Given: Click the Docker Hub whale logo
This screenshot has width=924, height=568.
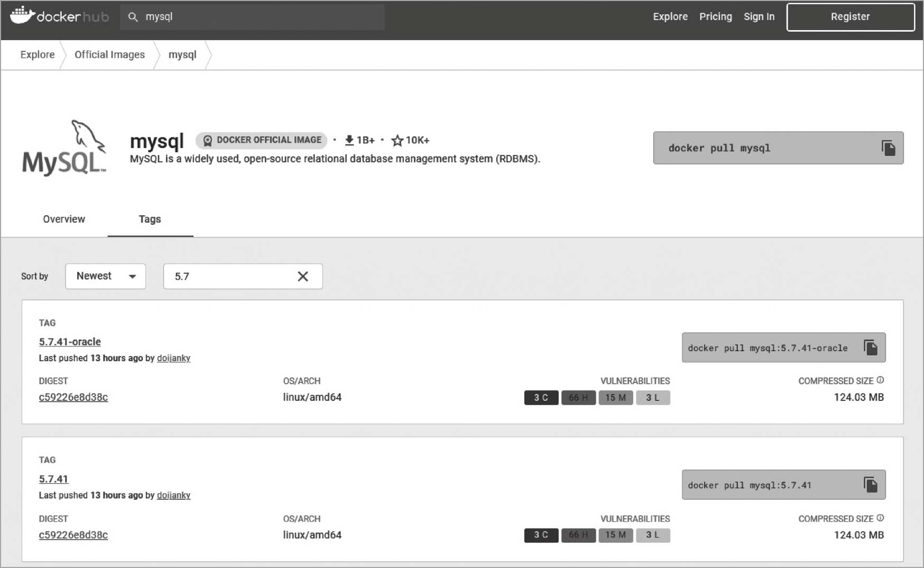Looking at the screenshot, I should pos(22,16).
